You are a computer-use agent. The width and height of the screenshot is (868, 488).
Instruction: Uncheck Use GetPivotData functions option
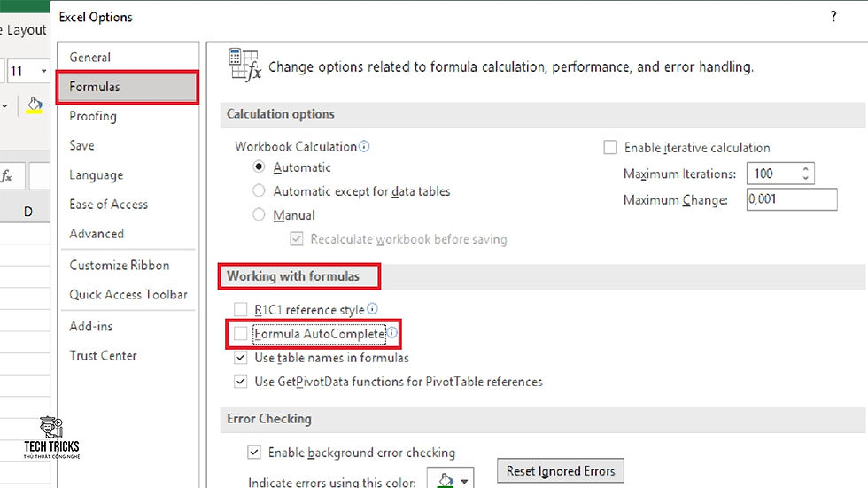tap(240, 381)
